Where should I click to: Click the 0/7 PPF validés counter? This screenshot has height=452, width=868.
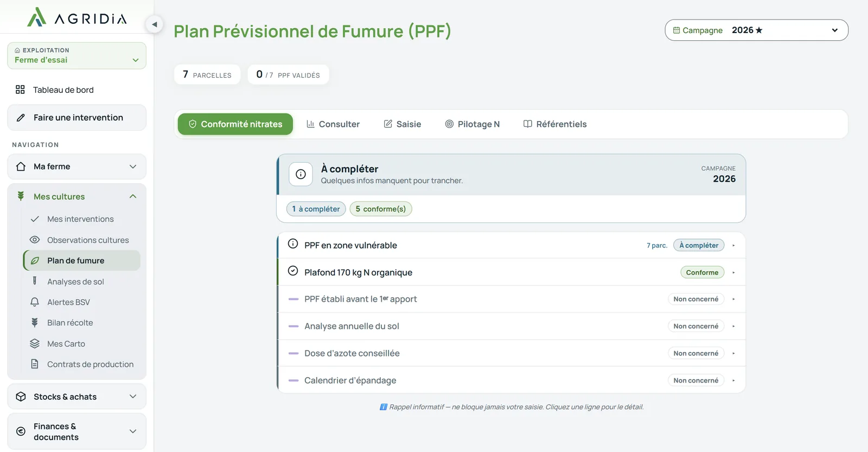[x=288, y=74]
